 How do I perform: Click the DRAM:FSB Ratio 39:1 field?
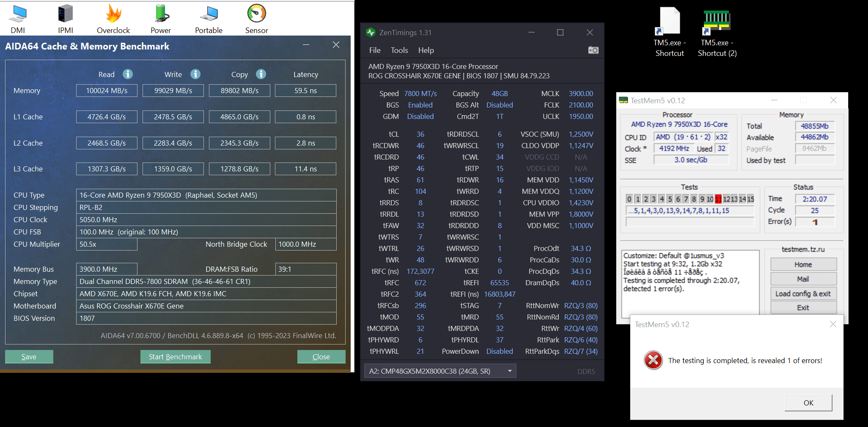[x=305, y=269]
